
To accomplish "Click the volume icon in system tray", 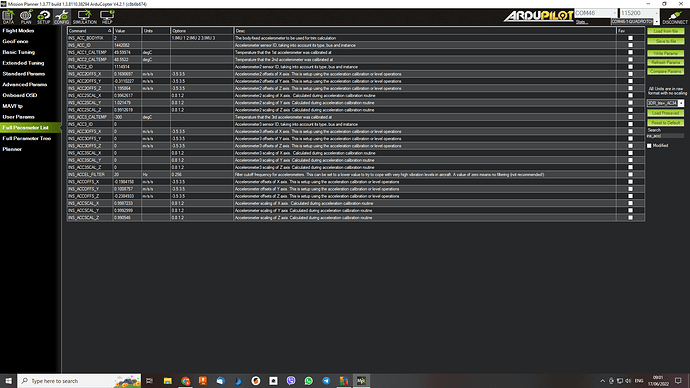I will [x=628, y=381].
